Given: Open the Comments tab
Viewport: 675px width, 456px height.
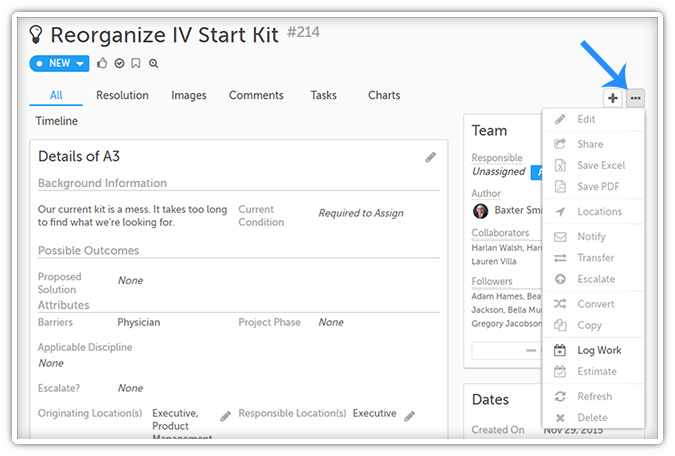Looking at the screenshot, I should click(256, 95).
